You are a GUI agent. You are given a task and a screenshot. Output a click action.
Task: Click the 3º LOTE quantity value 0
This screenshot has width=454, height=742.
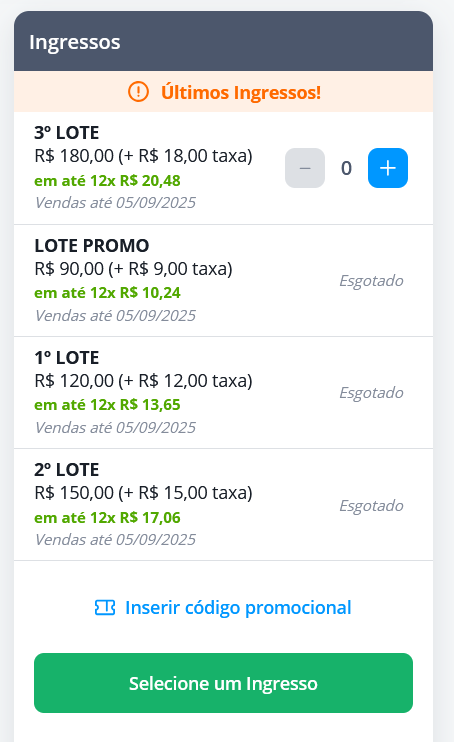pyautogui.click(x=347, y=168)
